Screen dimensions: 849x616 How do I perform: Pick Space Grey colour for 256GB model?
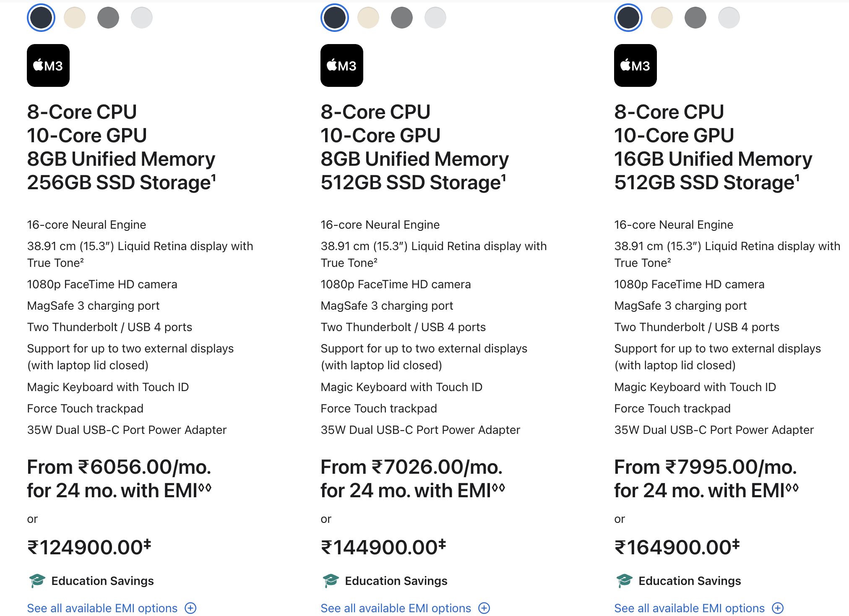click(x=108, y=18)
